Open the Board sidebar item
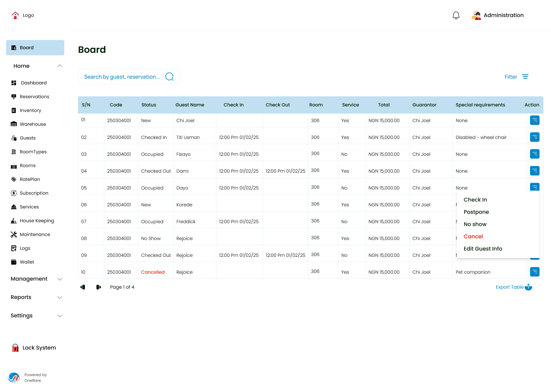This screenshot has height=392, width=551. tap(35, 47)
